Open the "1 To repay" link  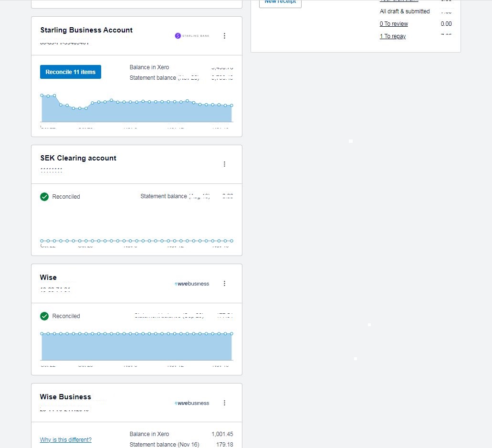click(393, 36)
